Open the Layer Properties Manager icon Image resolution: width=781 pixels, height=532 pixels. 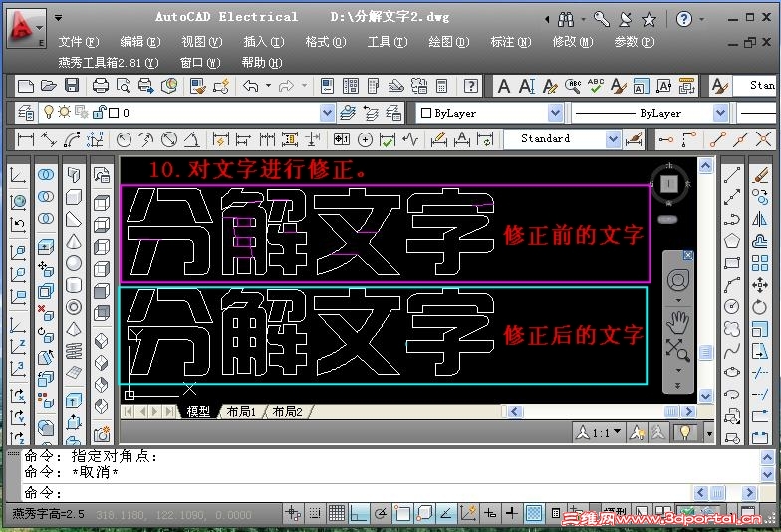click(26, 112)
